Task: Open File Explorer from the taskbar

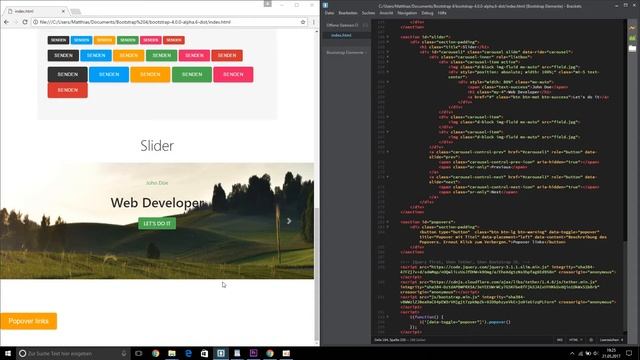Action: [172, 353]
